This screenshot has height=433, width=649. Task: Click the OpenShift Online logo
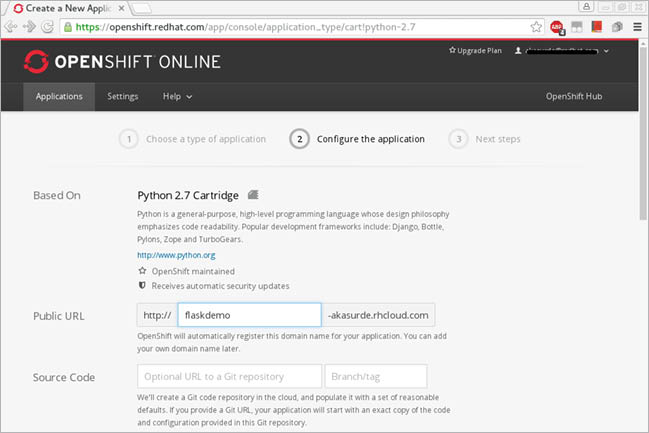coord(122,62)
